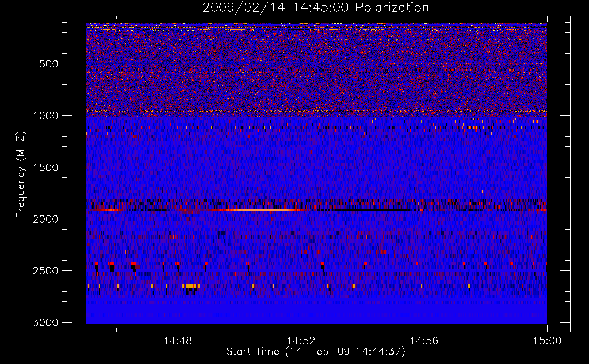589x364 pixels.
Task: Click the 15:00 time tick label
Action: click(547, 341)
